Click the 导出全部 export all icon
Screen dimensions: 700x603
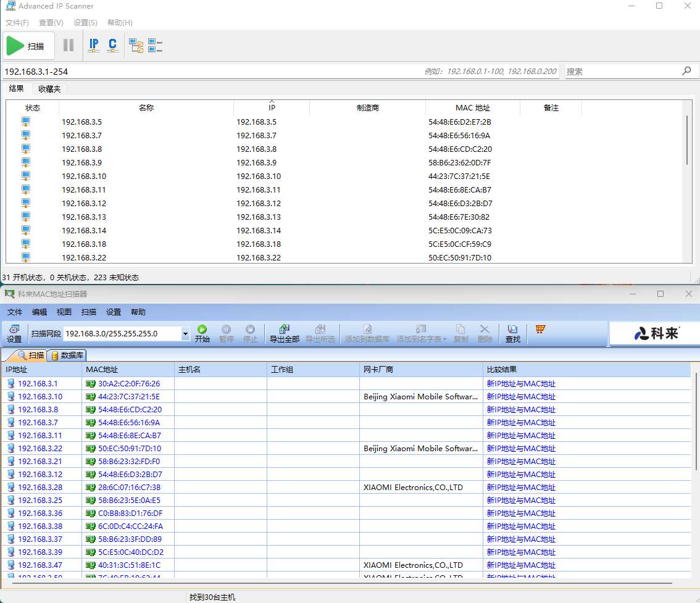tap(284, 334)
